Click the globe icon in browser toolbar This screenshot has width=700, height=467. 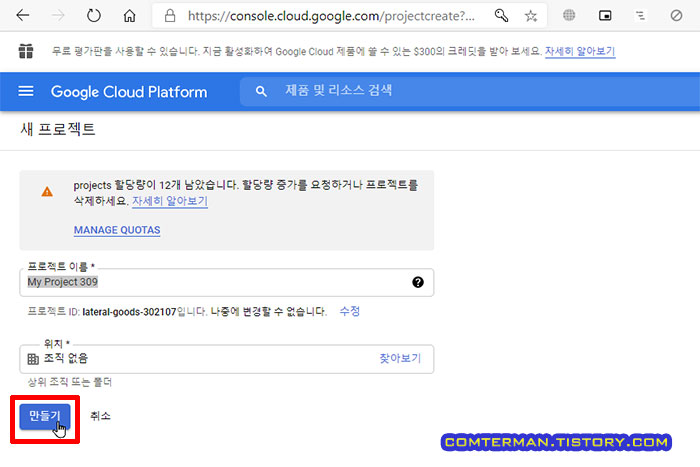click(x=569, y=16)
